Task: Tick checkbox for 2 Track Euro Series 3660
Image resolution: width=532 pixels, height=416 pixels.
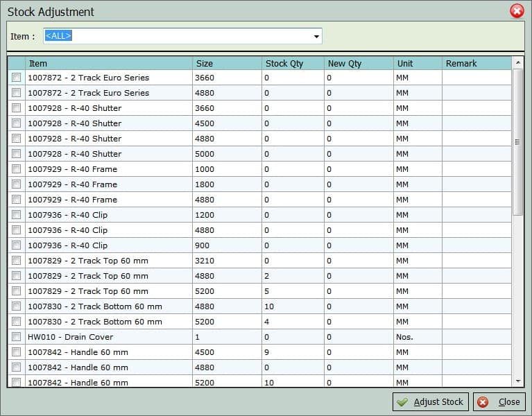Action: (16, 78)
